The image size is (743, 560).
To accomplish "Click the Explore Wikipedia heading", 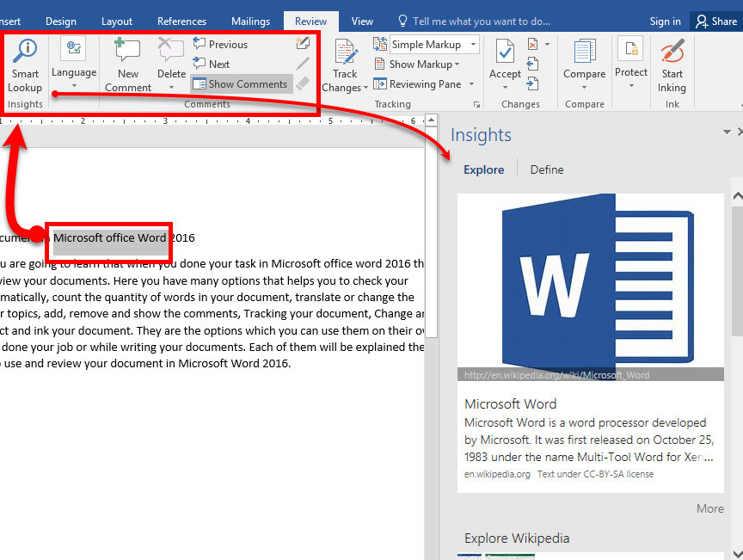I will pyautogui.click(x=517, y=538).
